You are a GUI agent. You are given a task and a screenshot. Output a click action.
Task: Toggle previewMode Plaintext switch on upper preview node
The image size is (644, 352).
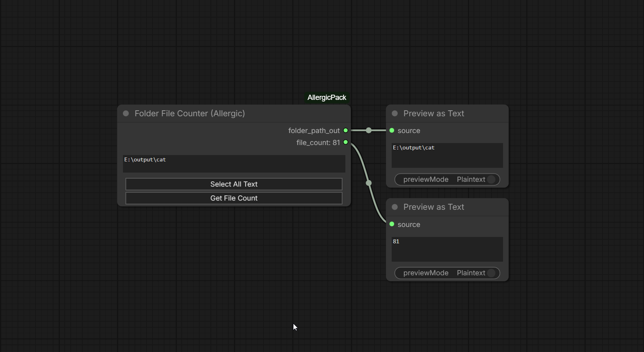pyautogui.click(x=447, y=179)
